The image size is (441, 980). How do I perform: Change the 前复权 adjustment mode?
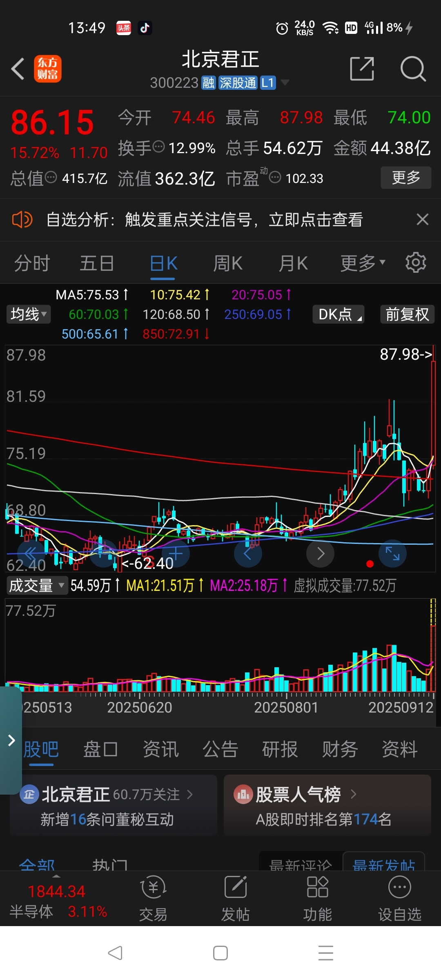pyautogui.click(x=408, y=314)
